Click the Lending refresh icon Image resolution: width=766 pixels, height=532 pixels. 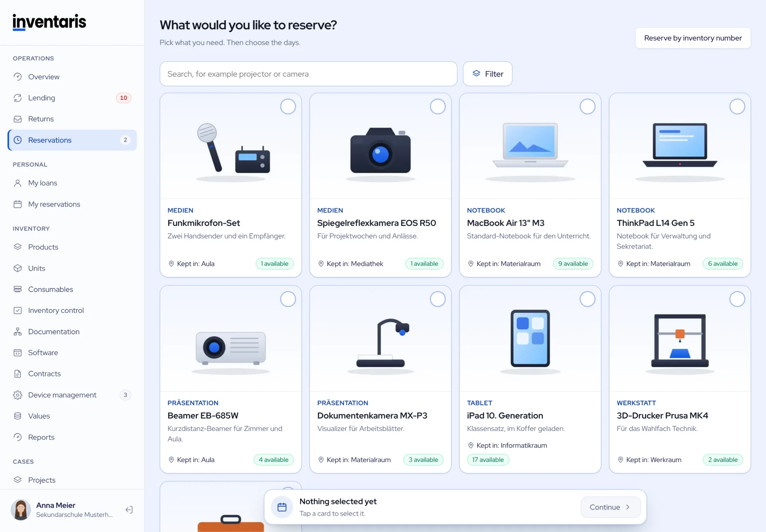[x=18, y=98]
